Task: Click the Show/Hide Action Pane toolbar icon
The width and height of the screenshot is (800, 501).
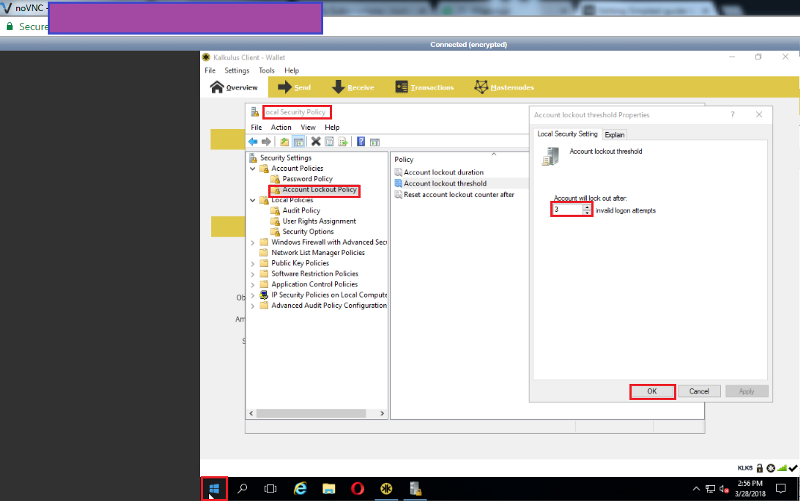Action: pos(374,141)
